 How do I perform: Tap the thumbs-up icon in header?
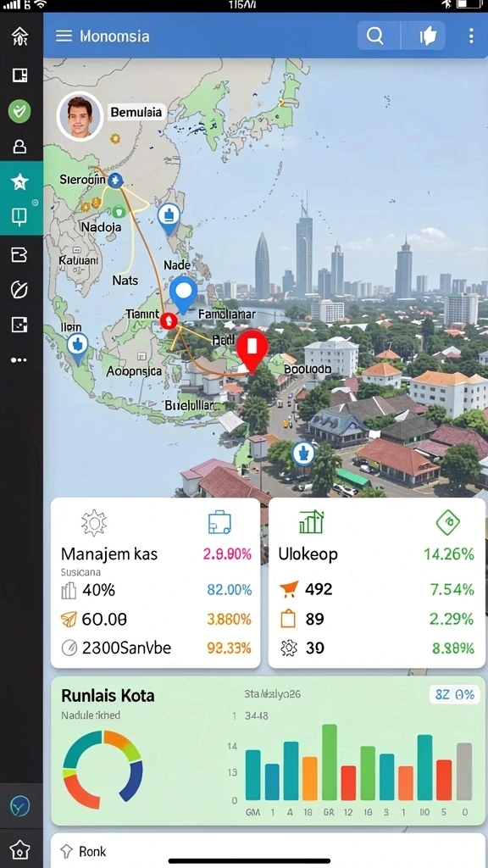426,36
